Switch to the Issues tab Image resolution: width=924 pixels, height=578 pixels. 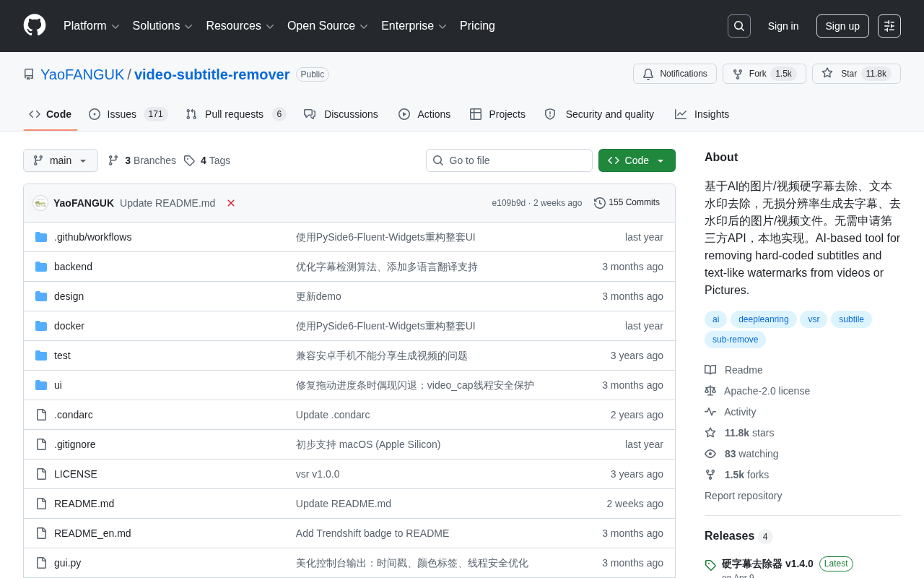[128, 114]
